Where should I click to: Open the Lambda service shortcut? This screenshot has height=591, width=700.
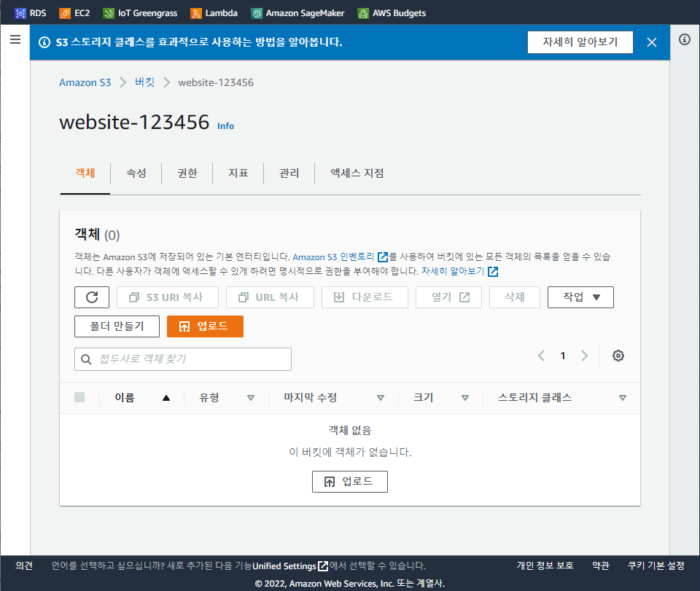214,13
